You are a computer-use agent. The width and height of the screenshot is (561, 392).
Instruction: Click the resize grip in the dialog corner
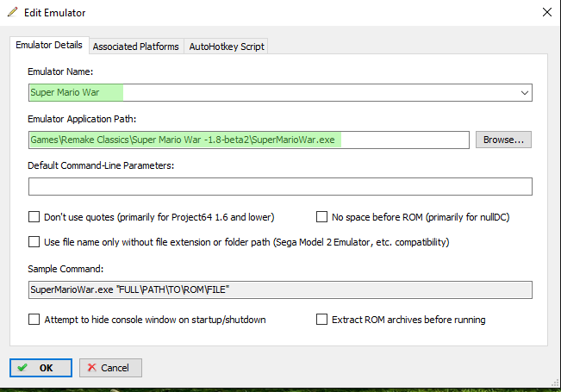coord(555,383)
